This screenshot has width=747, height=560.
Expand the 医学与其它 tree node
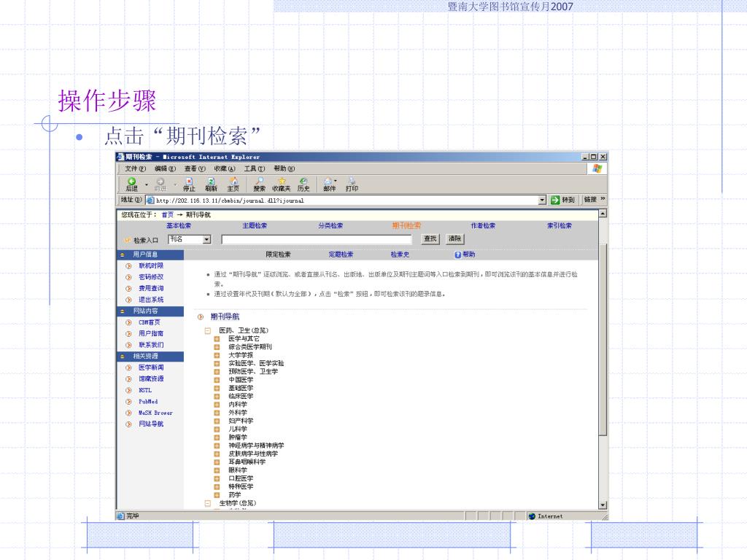point(217,339)
